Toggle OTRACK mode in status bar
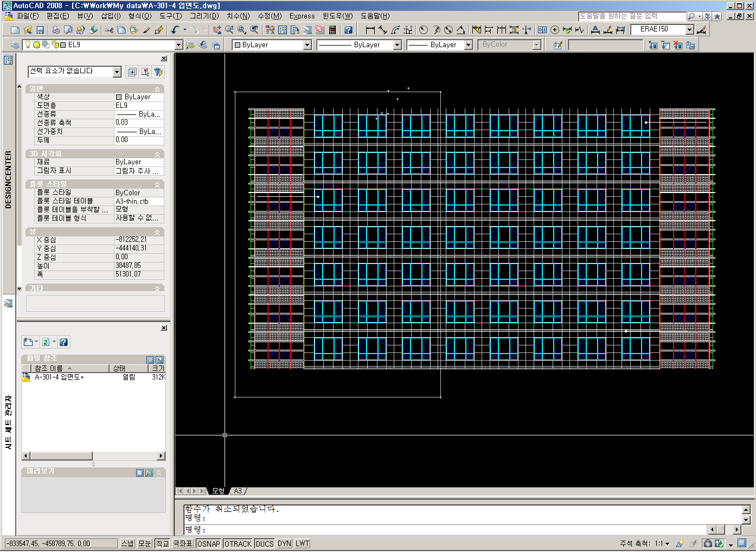Screen dimensions: 756x552 pos(238,543)
